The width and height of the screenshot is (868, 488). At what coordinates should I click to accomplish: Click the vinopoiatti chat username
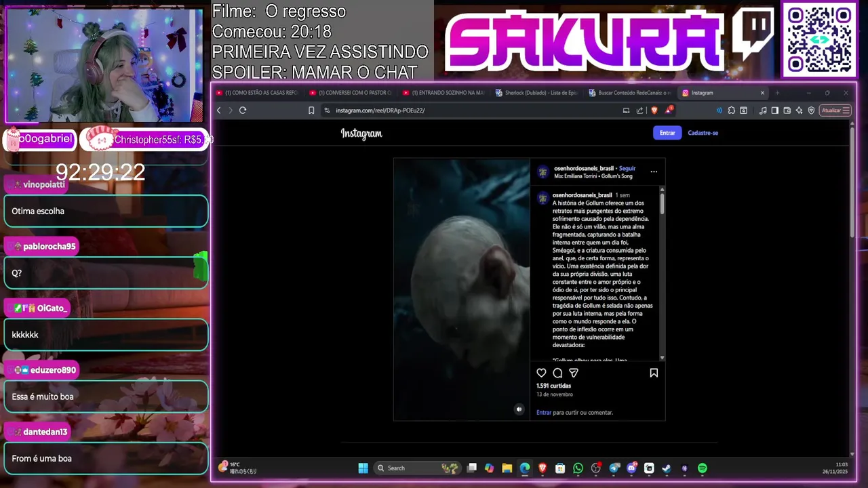tap(44, 184)
